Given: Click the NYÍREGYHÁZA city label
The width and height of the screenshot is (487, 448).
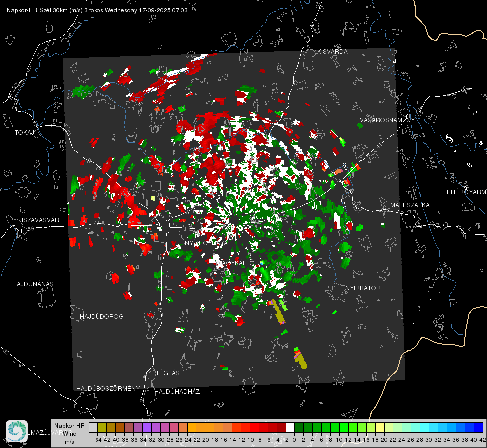Looking at the screenshot, I should [x=206, y=243].
